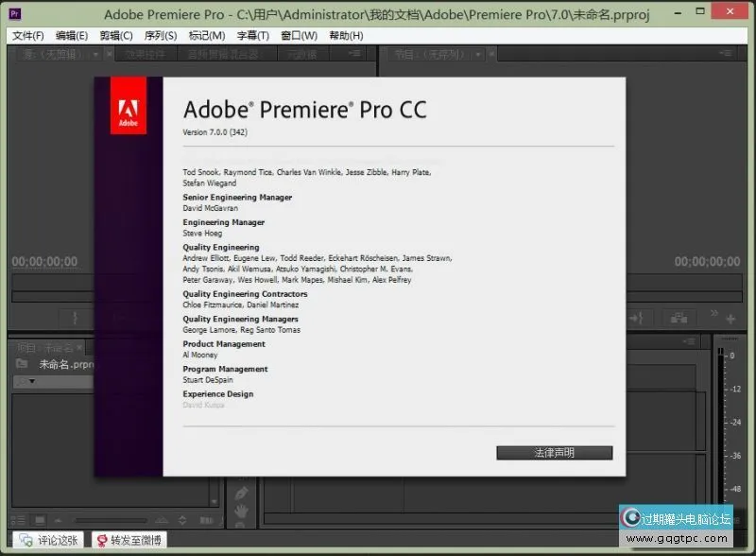This screenshot has width=756, height=556.
Task: Click the Adobe logo in About dialog
Action: point(128,104)
